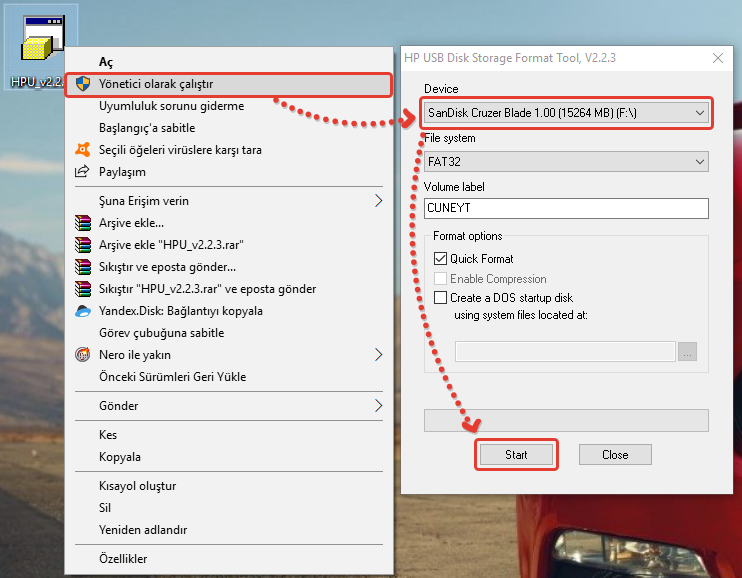The width and height of the screenshot is (742, 578).
Task: Click the Avast icon for virus scan entry
Action: pyautogui.click(x=83, y=150)
